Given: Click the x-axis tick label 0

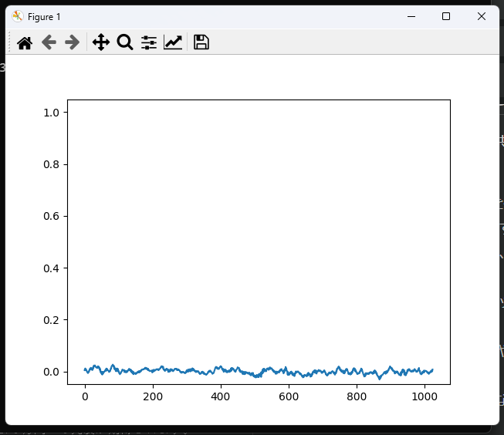Looking at the screenshot, I should (85, 396).
